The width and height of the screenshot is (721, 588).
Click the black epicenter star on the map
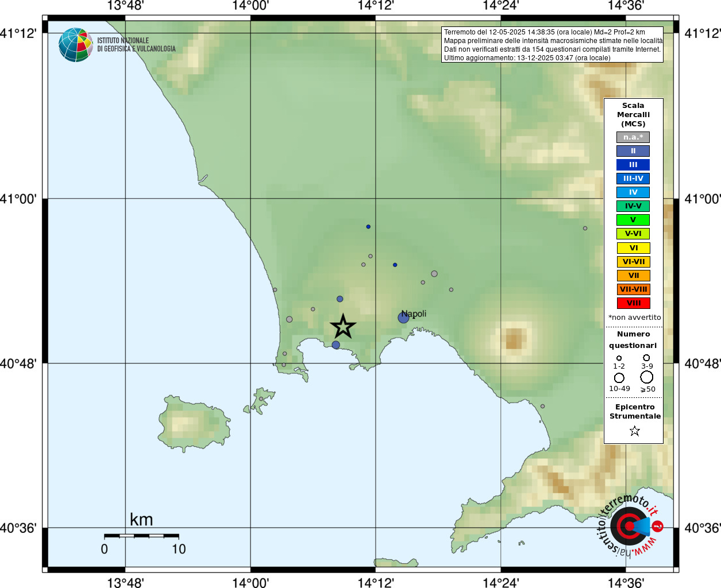click(343, 327)
